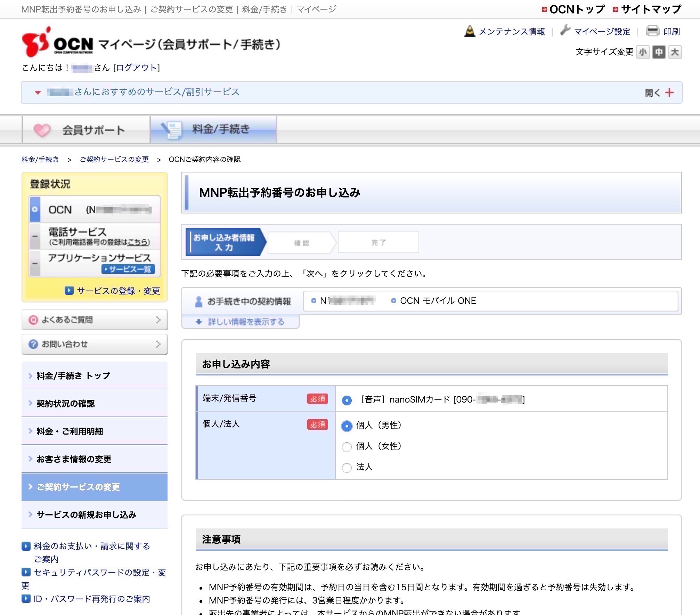Viewport: 700px width, 615px height.
Task: Open the メンテナンス情報 link
Action: [512, 32]
